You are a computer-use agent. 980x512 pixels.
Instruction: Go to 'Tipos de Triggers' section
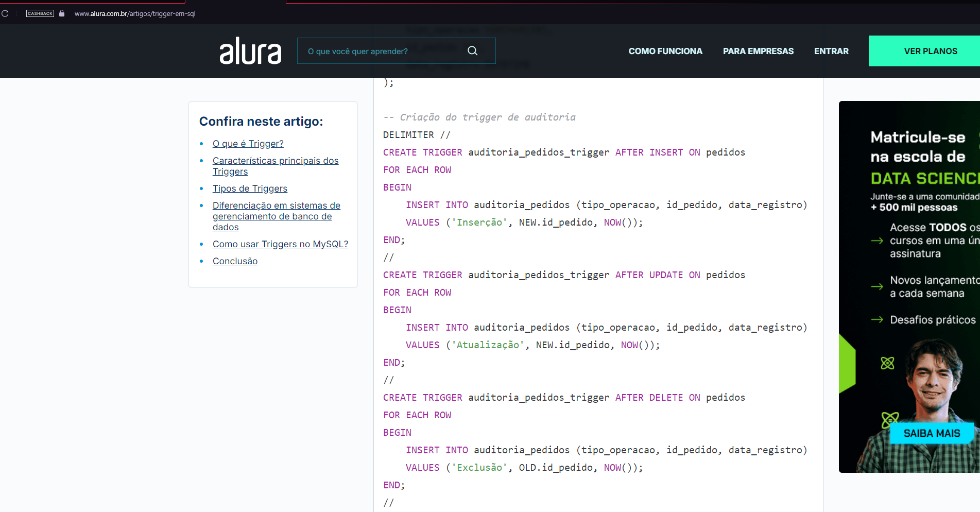[x=250, y=189]
